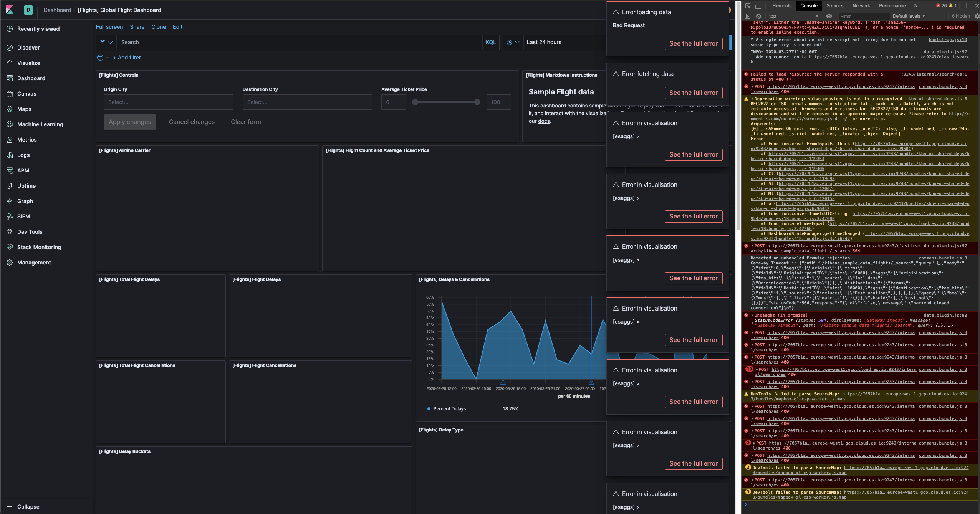Activate DevTools inspect element picker

point(748,6)
